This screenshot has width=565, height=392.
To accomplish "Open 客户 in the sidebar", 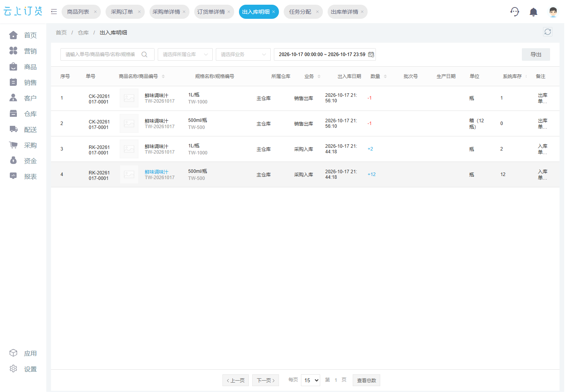I will coord(23,98).
